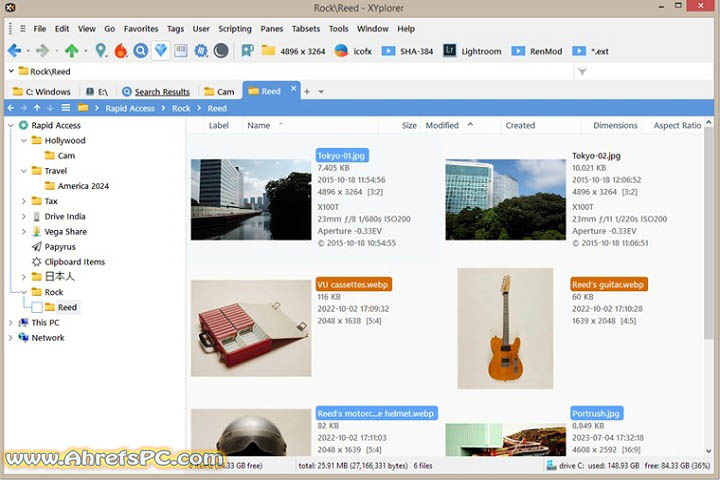Collapse the Hollywood folder node
Image resolution: width=720 pixels, height=480 pixels.
click(x=24, y=141)
